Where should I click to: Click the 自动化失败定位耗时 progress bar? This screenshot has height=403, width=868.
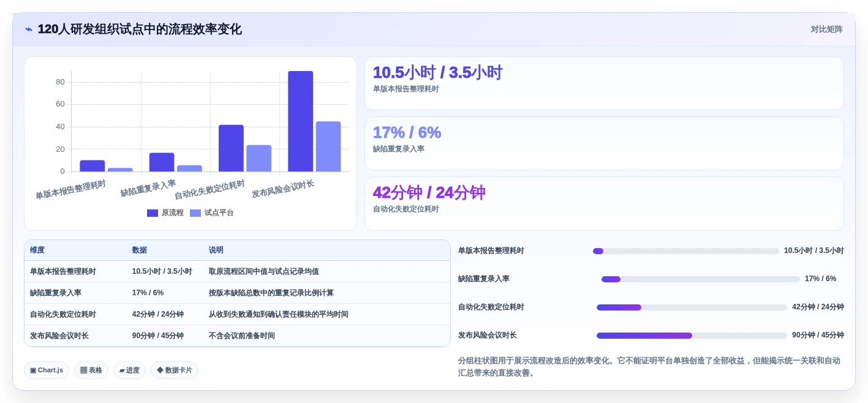(692, 307)
